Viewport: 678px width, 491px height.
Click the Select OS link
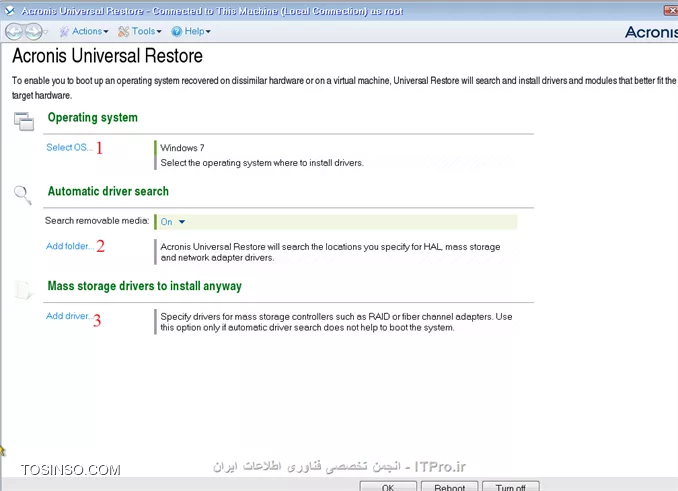click(x=69, y=147)
